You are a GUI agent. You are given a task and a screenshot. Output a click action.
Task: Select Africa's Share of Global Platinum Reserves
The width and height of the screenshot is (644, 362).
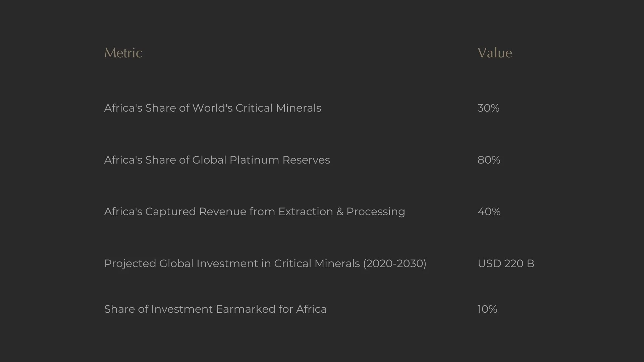coord(217,160)
